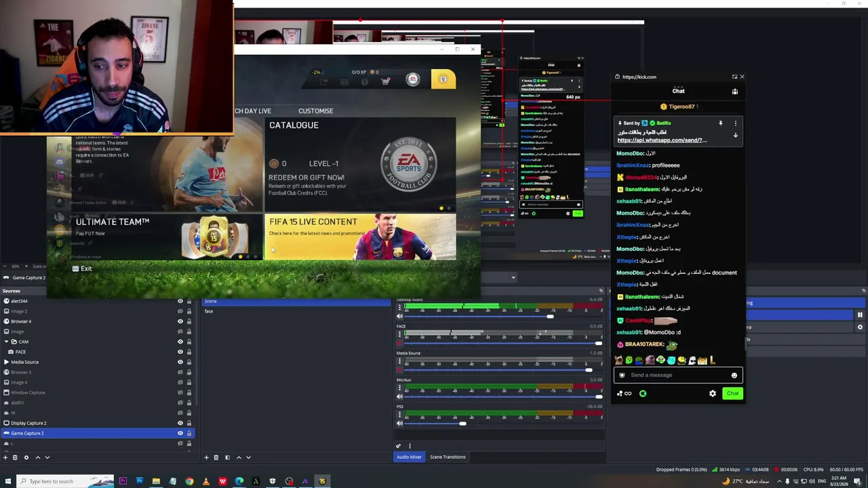Open Mic/Aux channel options menu
The width and height of the screenshot is (868, 488).
tap(399, 388)
